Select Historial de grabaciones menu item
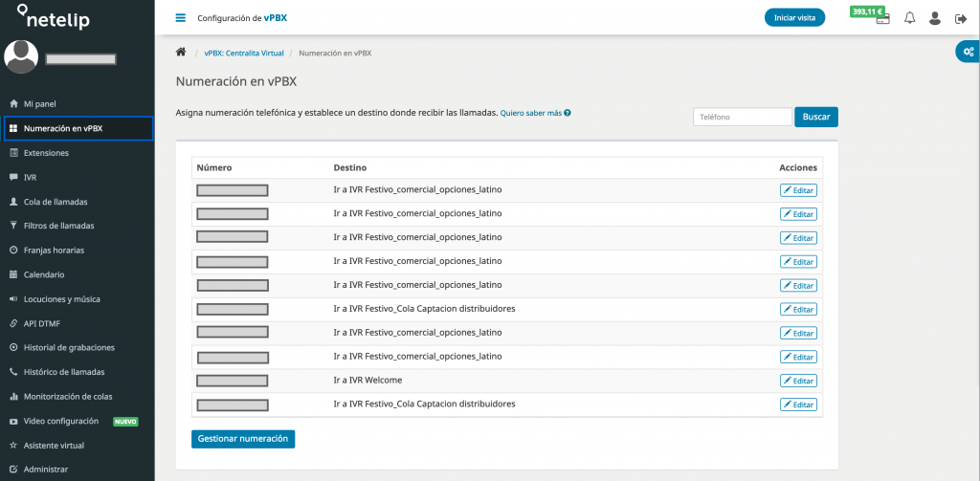Viewport: 980px width, 481px height. (68, 347)
